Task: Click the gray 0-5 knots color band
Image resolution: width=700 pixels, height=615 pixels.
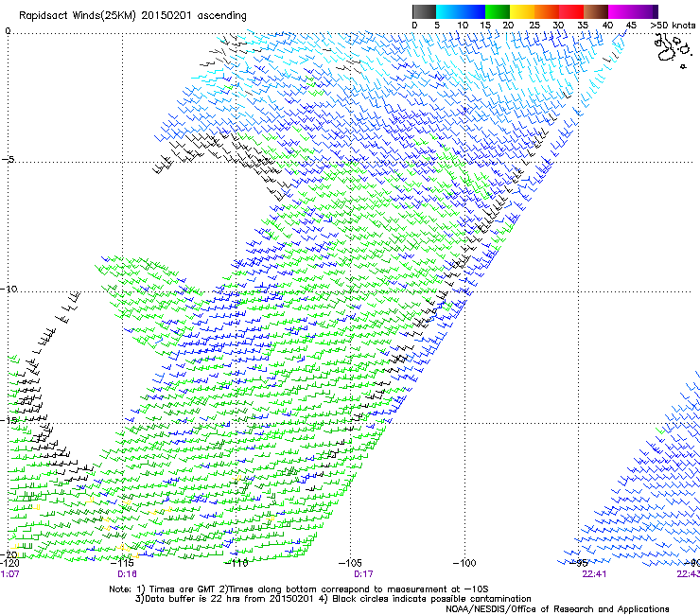Action: coord(424,11)
